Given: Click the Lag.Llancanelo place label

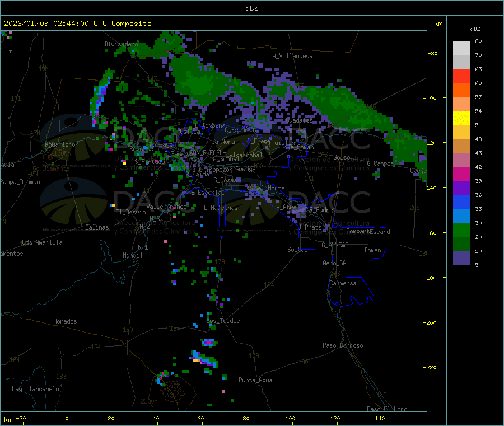Looking at the screenshot, I should (x=36, y=389).
